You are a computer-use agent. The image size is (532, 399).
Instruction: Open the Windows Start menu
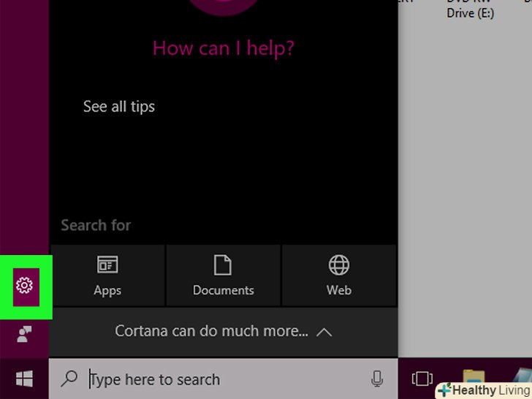point(24,379)
